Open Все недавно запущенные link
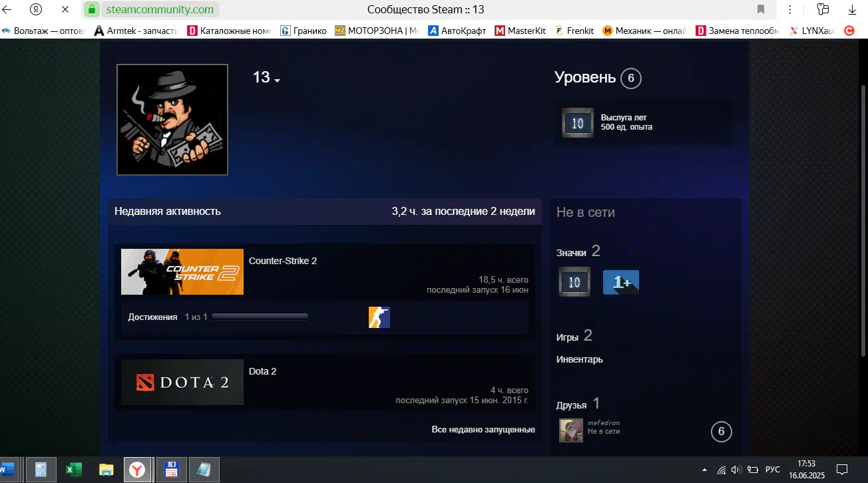 pos(483,430)
